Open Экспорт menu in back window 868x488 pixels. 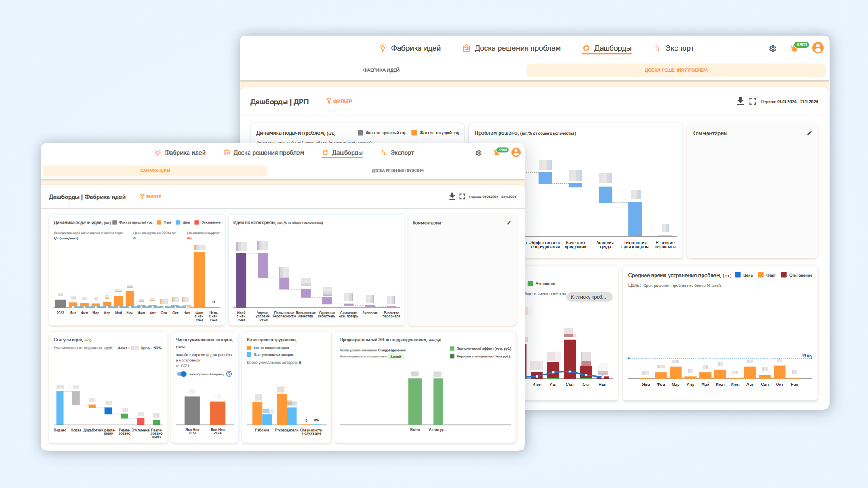tap(679, 48)
